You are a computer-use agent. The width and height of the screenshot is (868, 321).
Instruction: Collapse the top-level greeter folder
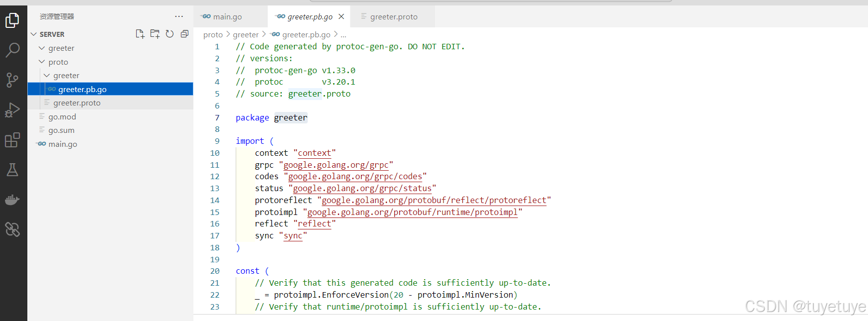point(42,48)
